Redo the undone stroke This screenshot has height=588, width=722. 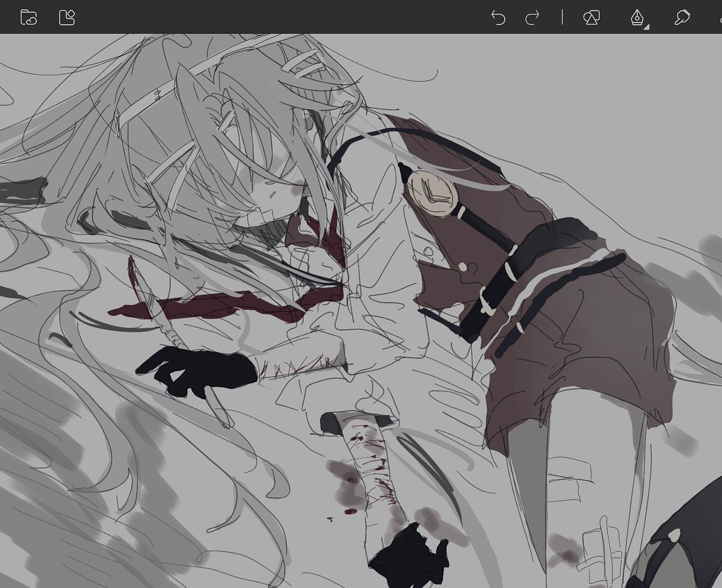click(532, 17)
